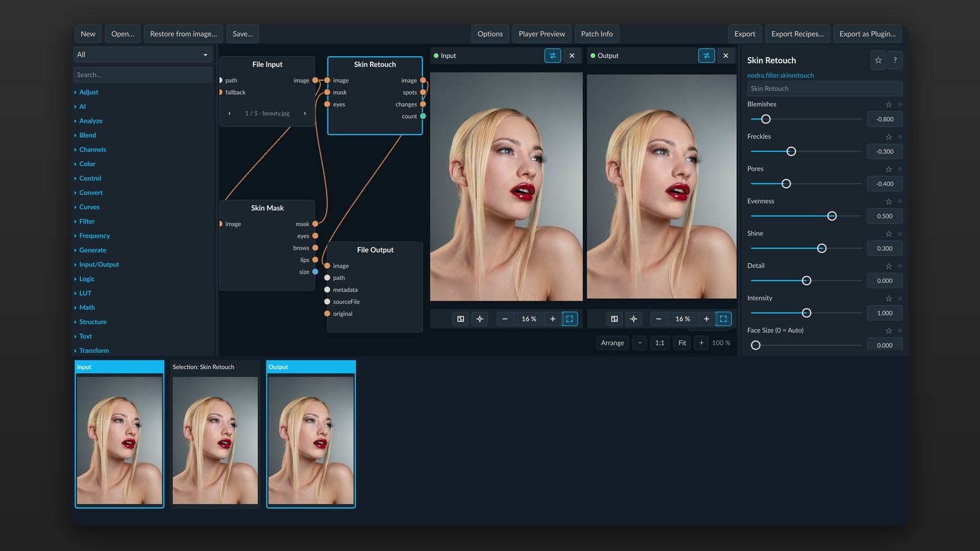The width and height of the screenshot is (980, 551).
Task: Toggle fit-to-frame in Input viewer
Action: (x=570, y=319)
